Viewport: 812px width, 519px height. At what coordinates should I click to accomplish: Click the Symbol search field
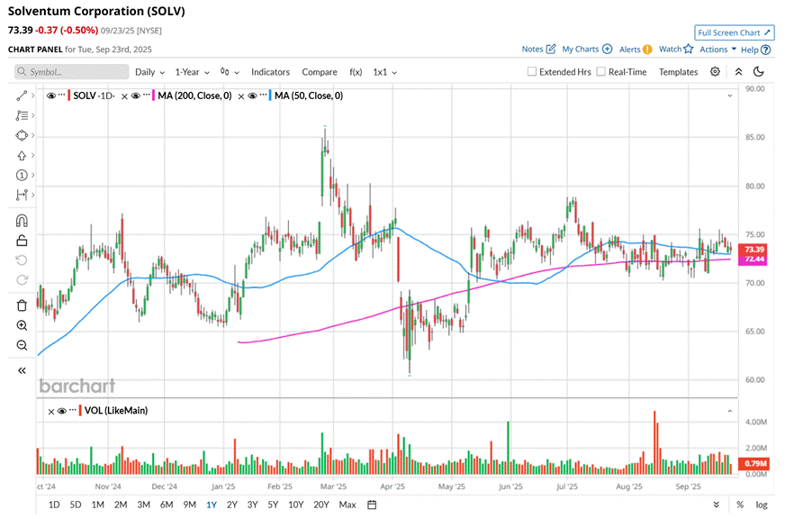point(71,71)
